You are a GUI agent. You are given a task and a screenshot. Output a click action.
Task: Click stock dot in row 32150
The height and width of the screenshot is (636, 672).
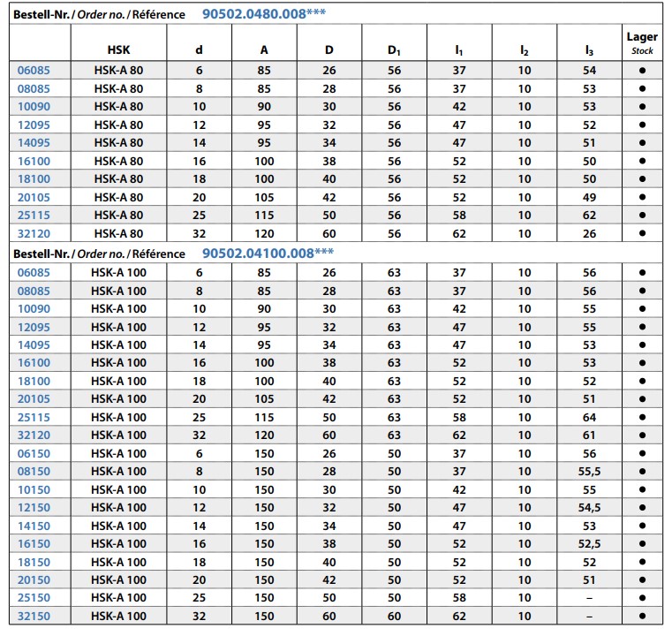click(x=642, y=616)
